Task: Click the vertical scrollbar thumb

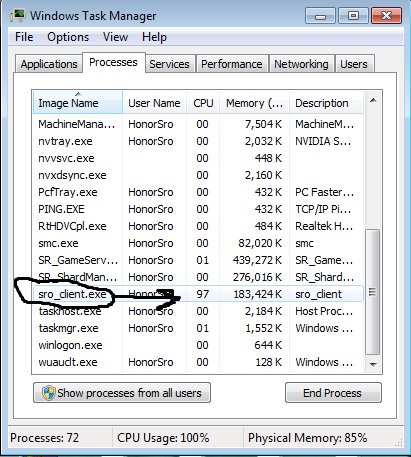Action: 373,292
